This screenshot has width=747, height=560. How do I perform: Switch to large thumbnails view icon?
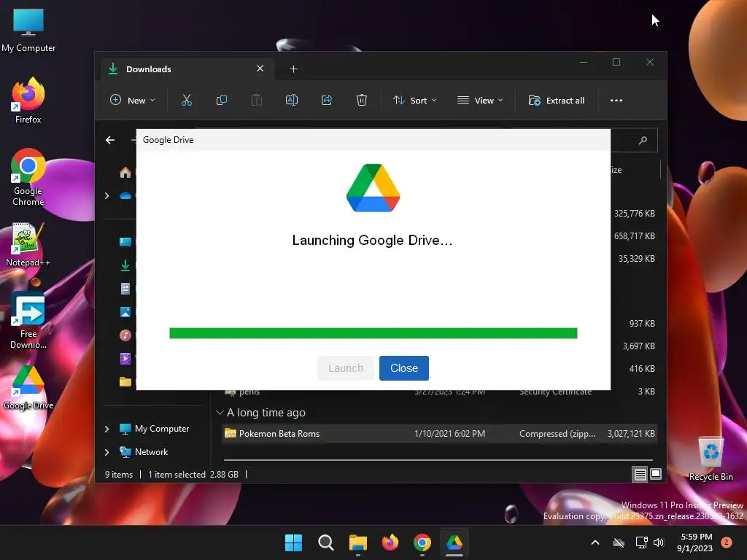[x=656, y=474]
